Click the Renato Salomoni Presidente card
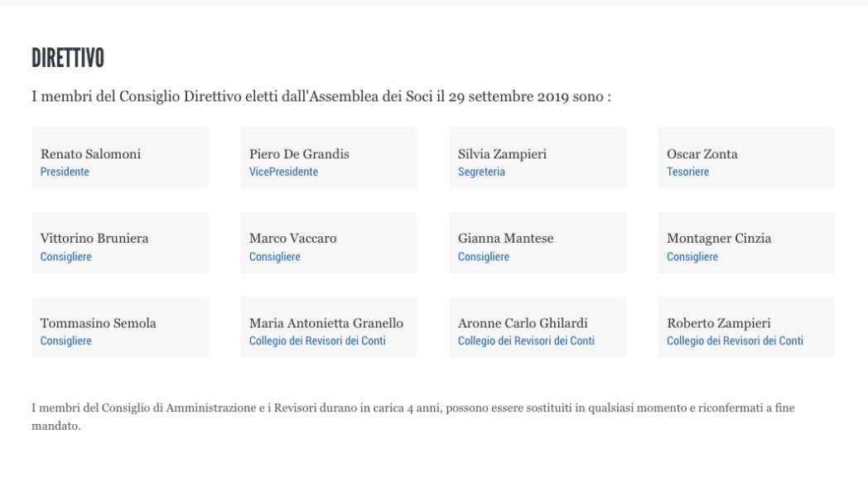Screen dimensions: 868x482 tap(120, 158)
